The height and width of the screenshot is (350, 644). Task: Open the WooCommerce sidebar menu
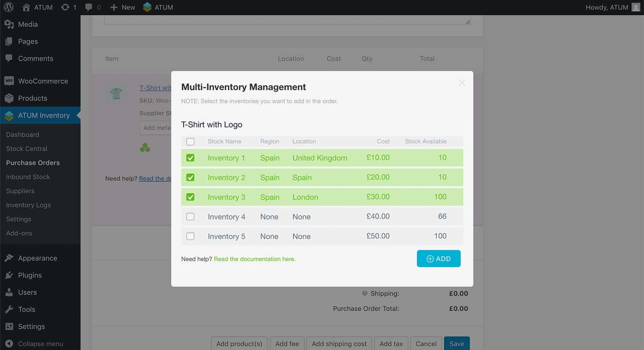[x=42, y=81]
